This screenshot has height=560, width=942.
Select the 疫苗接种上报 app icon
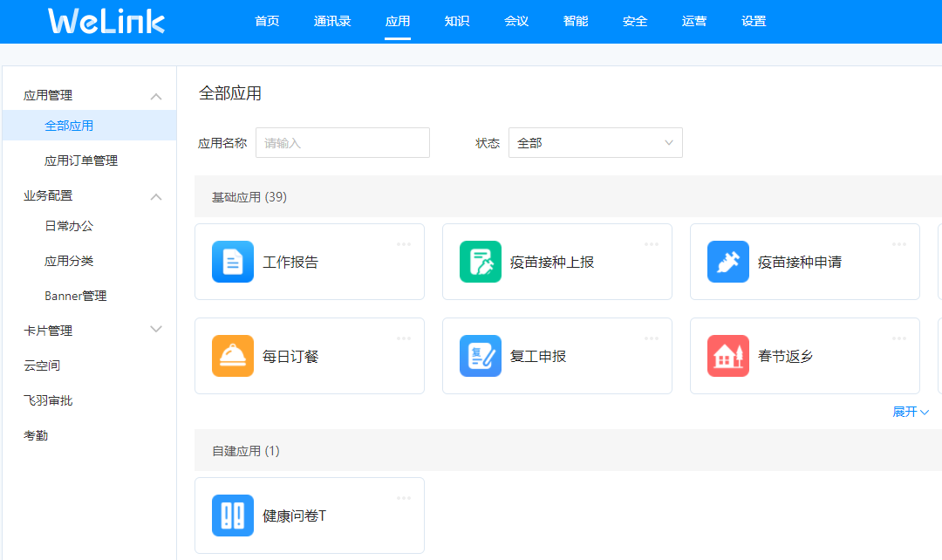(x=480, y=261)
